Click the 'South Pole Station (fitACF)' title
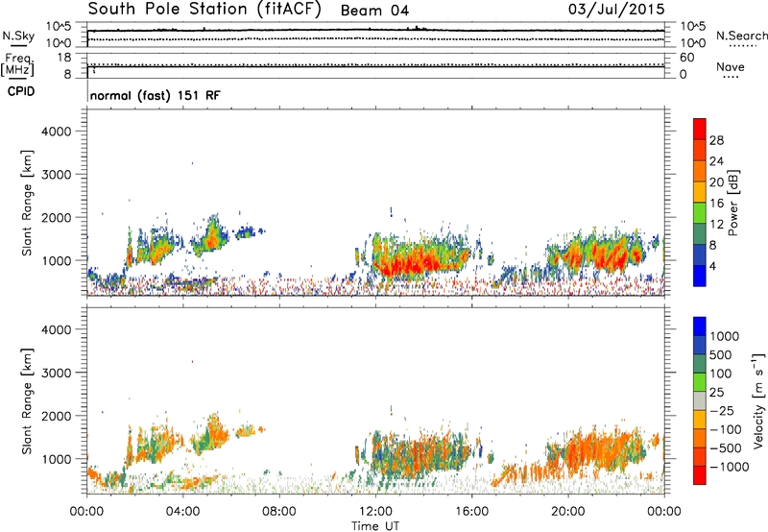This screenshot has height=532, width=768. pos(204,10)
